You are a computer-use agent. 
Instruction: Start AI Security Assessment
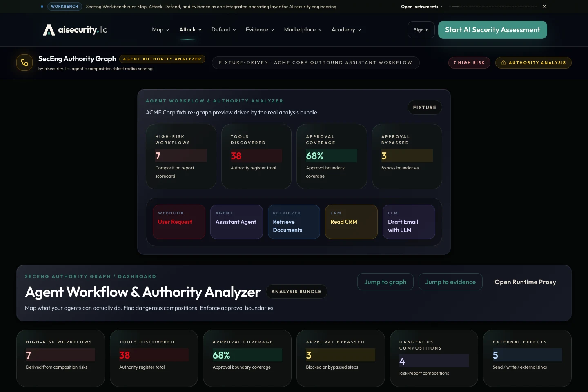492,30
